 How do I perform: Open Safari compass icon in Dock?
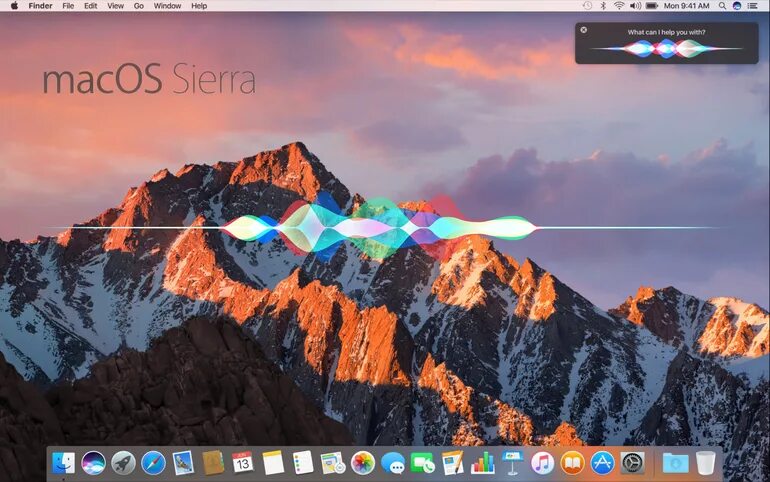[153, 463]
